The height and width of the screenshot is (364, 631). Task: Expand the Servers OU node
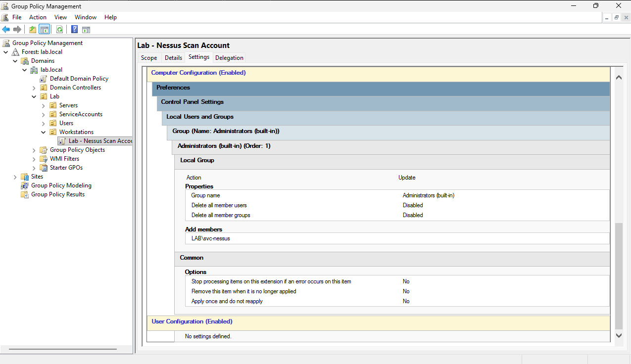pyautogui.click(x=44, y=105)
